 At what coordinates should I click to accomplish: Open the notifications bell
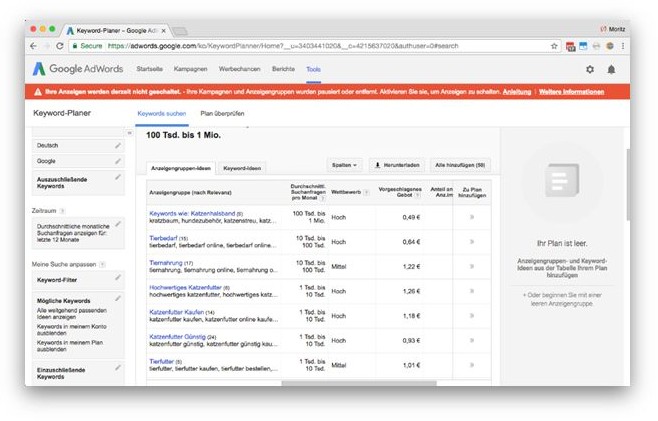(611, 69)
